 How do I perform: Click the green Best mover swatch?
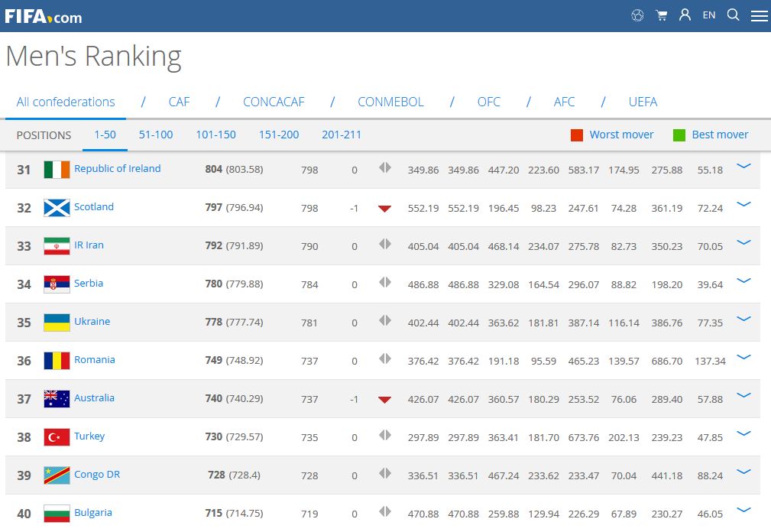(679, 135)
